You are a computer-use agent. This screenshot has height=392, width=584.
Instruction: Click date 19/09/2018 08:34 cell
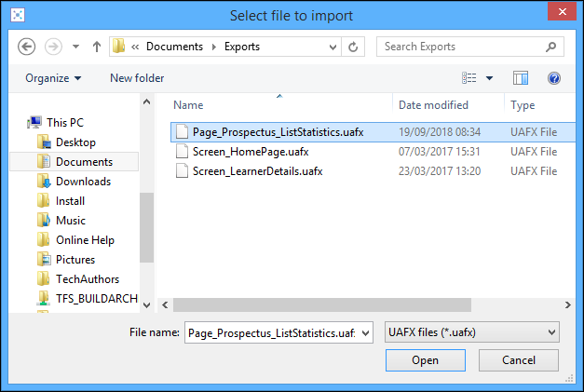[440, 132]
